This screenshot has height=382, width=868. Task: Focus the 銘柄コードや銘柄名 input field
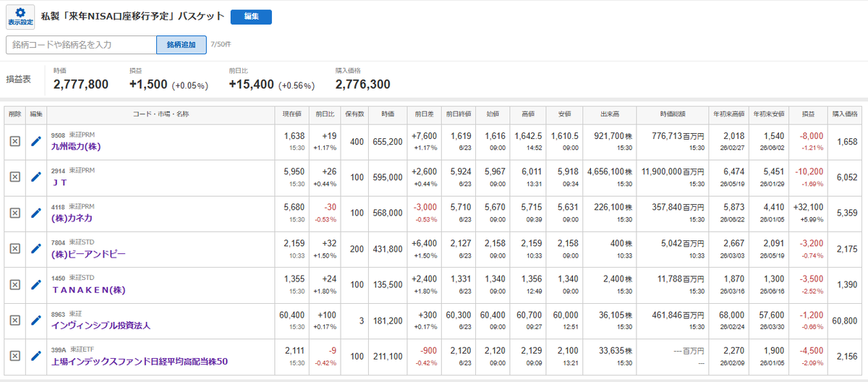point(82,45)
